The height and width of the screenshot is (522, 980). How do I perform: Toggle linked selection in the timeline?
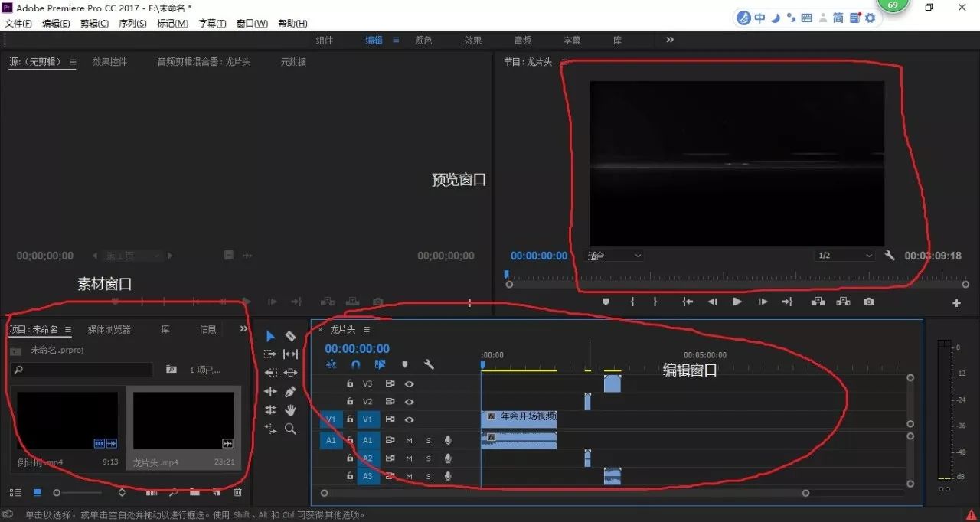381,365
